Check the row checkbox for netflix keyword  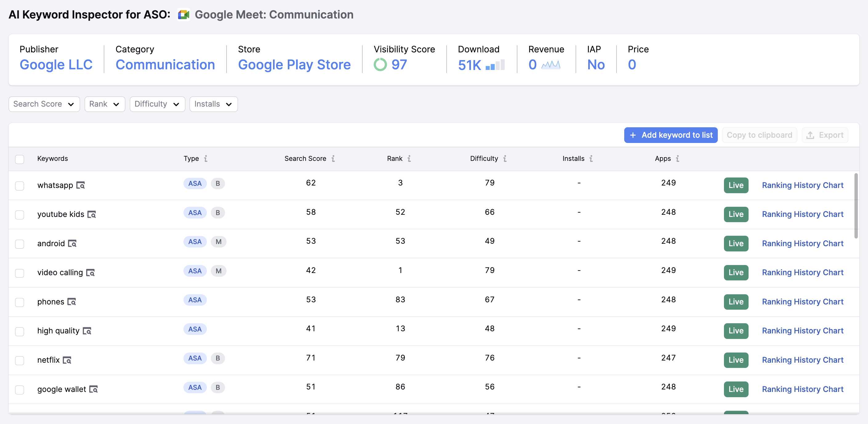point(19,361)
